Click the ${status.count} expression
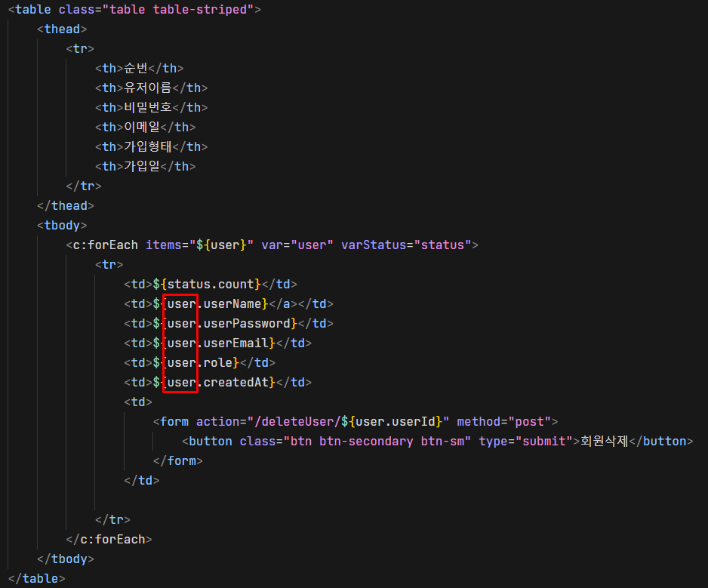 [207, 285]
